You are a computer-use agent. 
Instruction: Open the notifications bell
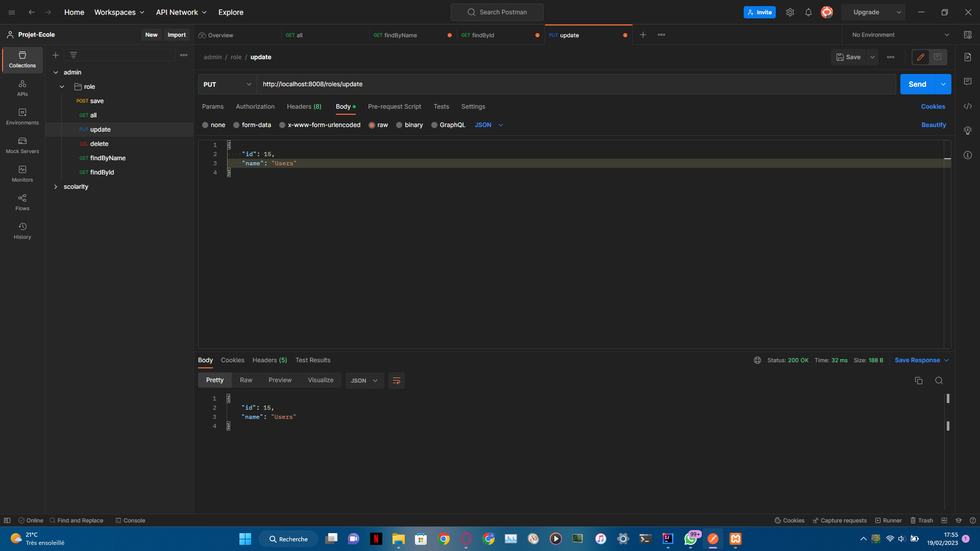pos(808,12)
